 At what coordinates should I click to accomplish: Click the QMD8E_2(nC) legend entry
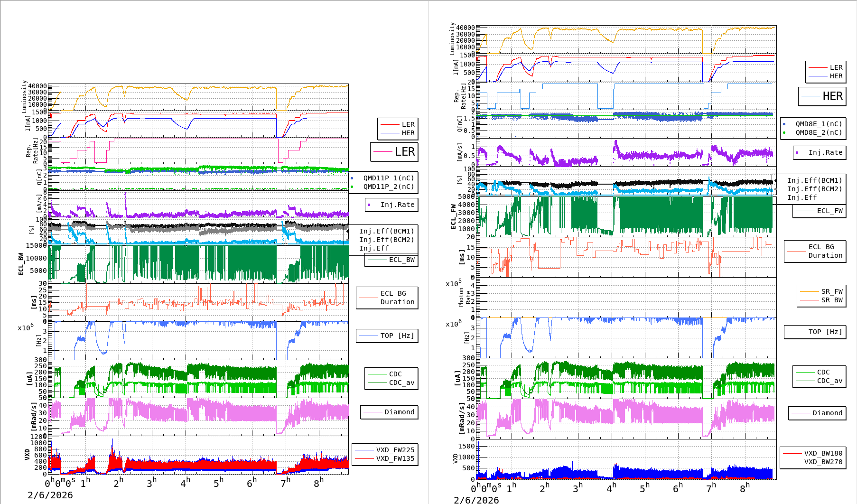(x=818, y=132)
